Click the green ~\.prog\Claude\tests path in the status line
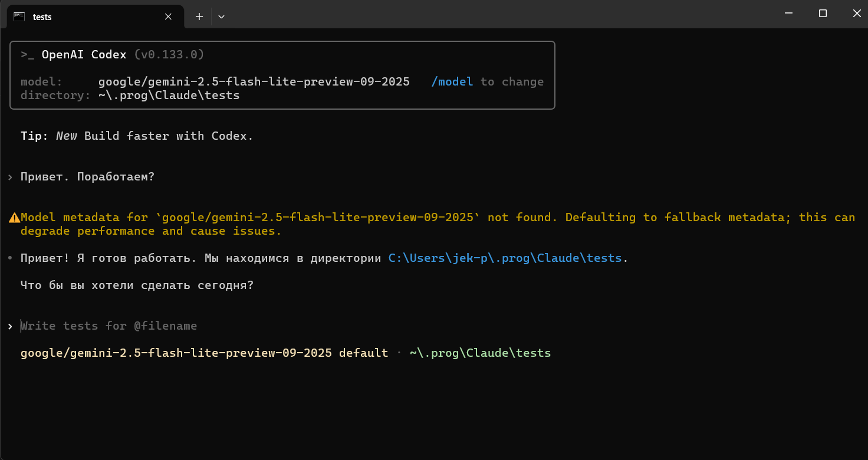The height and width of the screenshot is (460, 868). tap(480, 353)
